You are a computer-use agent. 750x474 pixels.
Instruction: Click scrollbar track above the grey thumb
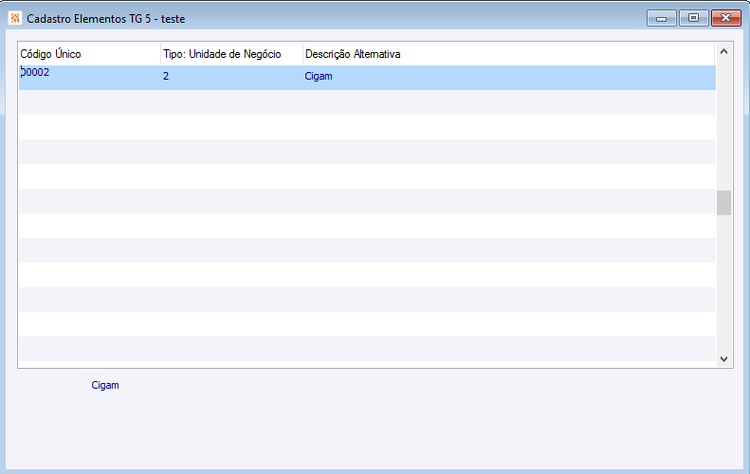[x=724, y=124]
